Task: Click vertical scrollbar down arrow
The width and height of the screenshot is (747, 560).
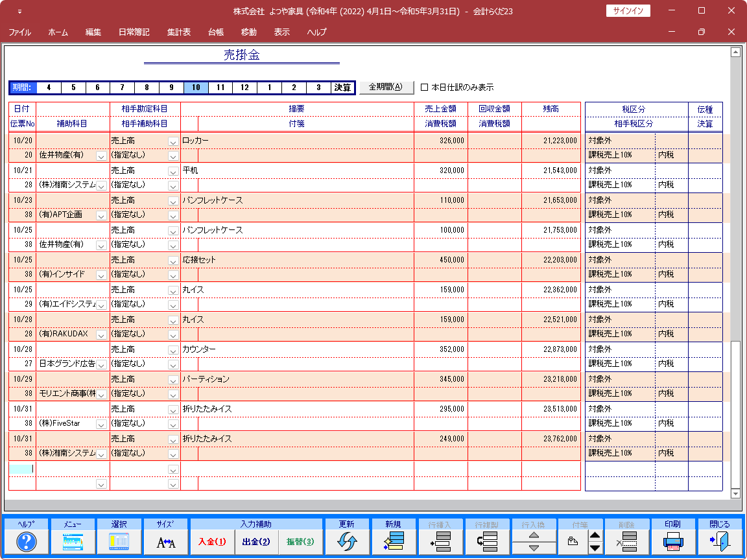Action: point(735,495)
